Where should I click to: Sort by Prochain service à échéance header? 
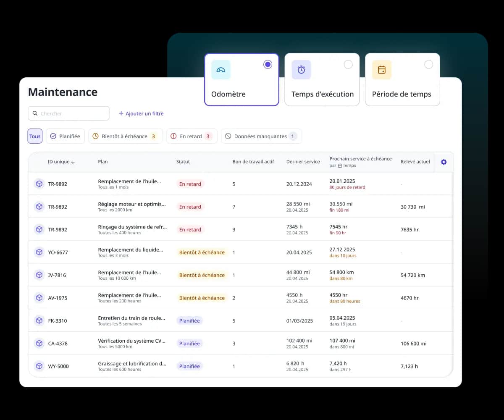coord(360,159)
